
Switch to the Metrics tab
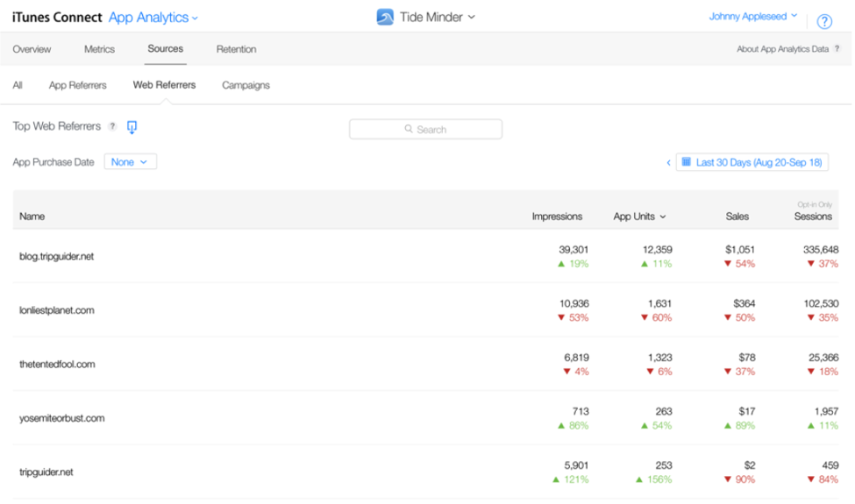99,49
